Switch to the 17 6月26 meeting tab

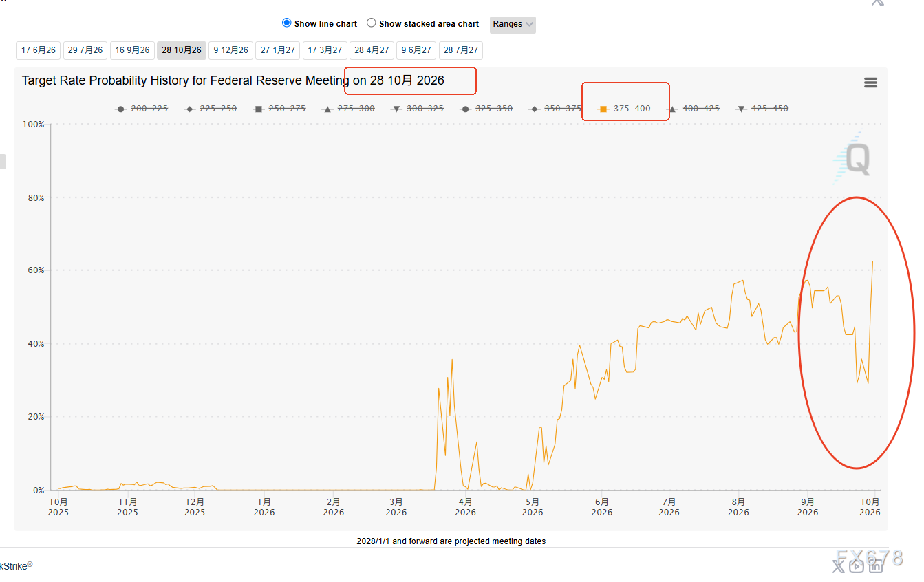pos(39,50)
